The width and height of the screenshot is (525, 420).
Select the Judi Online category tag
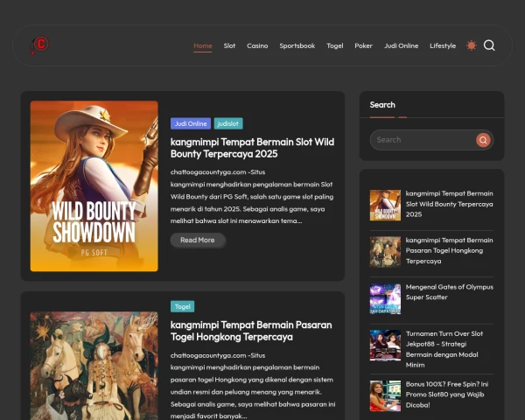coord(191,123)
